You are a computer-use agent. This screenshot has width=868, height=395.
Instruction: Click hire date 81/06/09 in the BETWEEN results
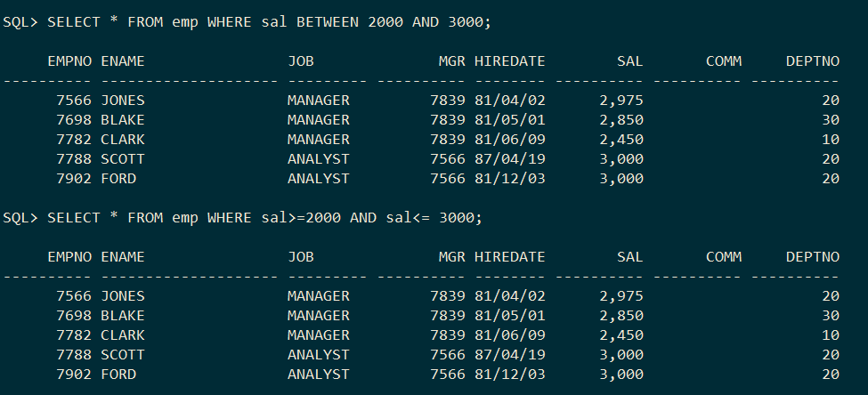pos(510,140)
